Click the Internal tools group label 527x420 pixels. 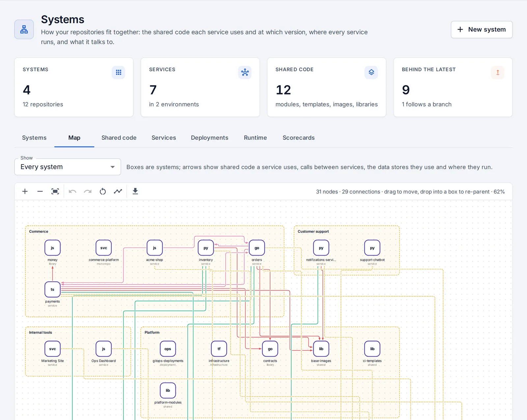pyautogui.click(x=41, y=332)
